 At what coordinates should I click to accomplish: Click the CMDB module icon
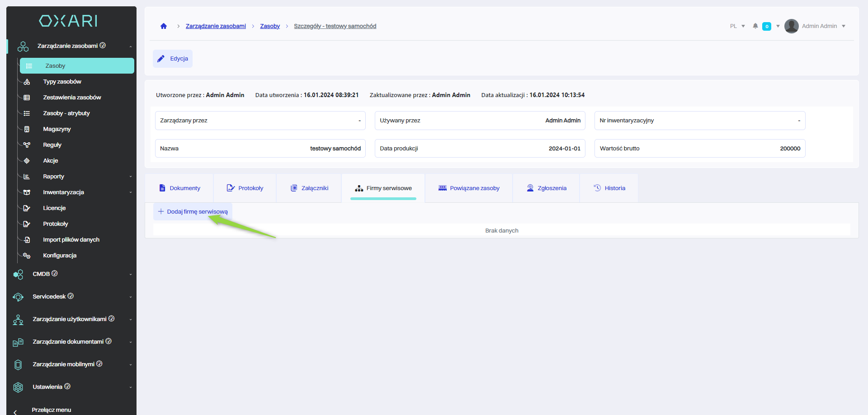[x=18, y=274]
